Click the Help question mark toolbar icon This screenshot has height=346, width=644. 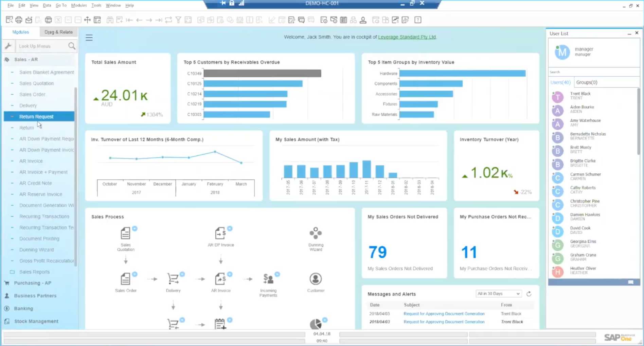click(418, 20)
